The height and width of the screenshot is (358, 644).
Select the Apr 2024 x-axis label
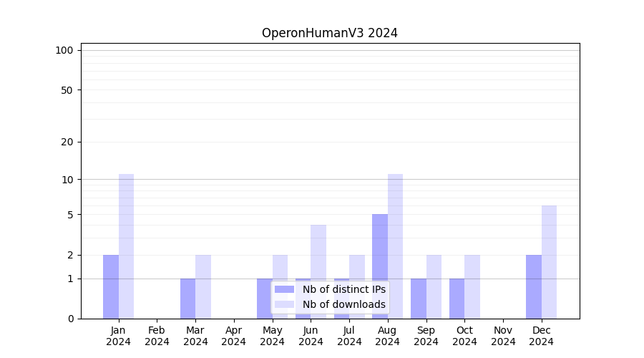click(x=234, y=336)
